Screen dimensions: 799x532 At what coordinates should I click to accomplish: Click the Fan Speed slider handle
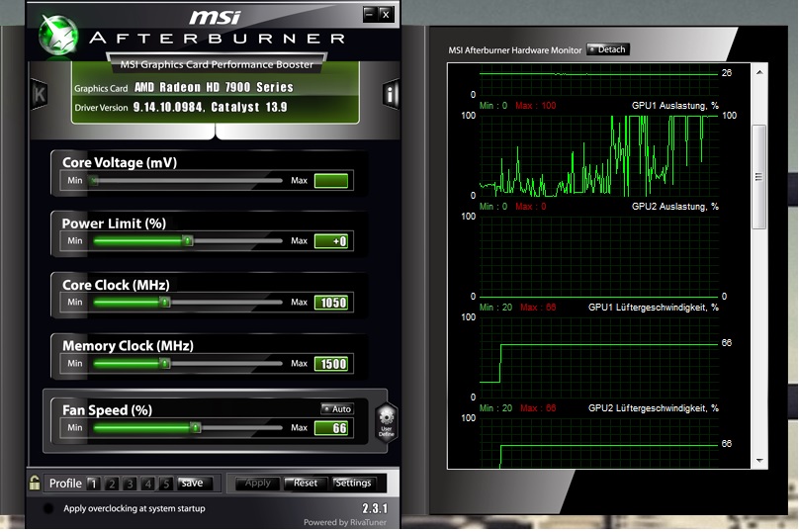(x=196, y=427)
